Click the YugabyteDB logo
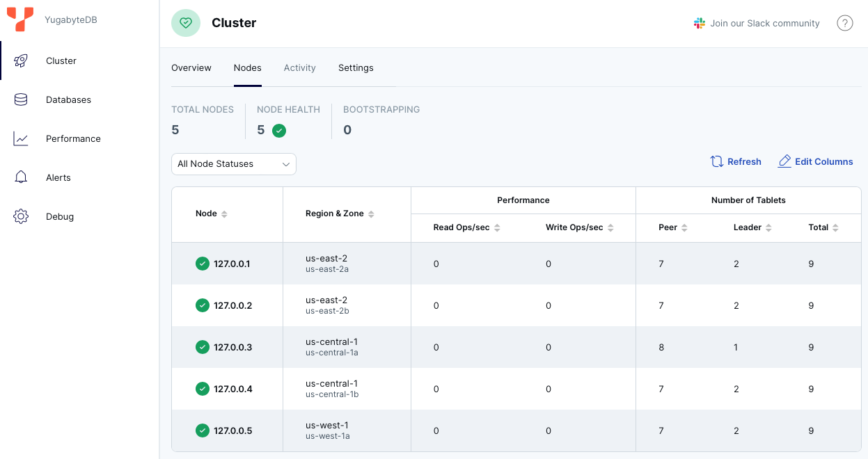Screen dimensions: 868x459 (x=19, y=20)
